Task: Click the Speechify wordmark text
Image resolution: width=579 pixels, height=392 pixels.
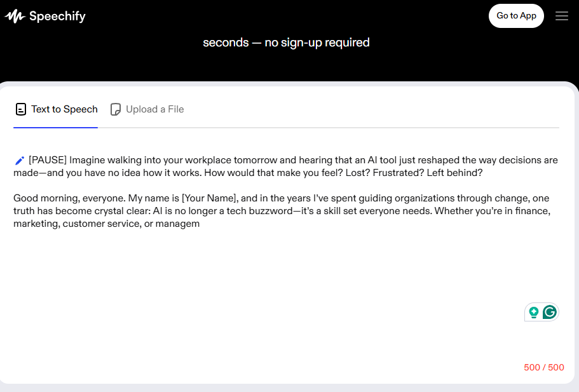Action: (57, 17)
